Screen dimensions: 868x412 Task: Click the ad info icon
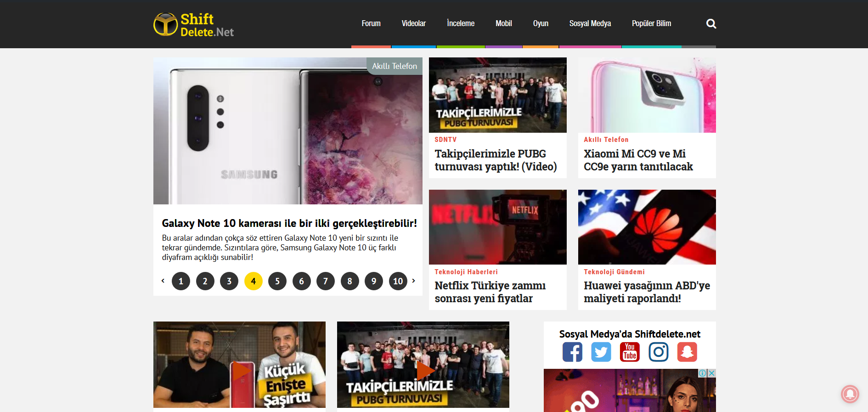point(703,373)
